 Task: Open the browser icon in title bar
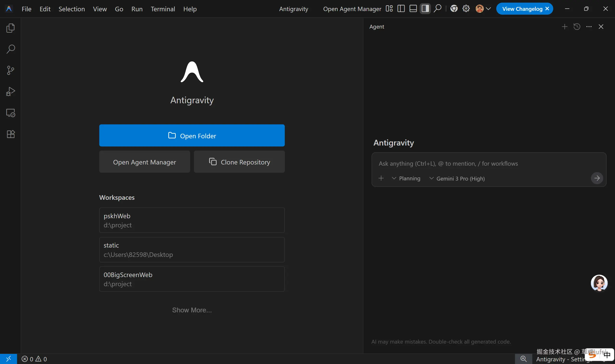tap(454, 9)
